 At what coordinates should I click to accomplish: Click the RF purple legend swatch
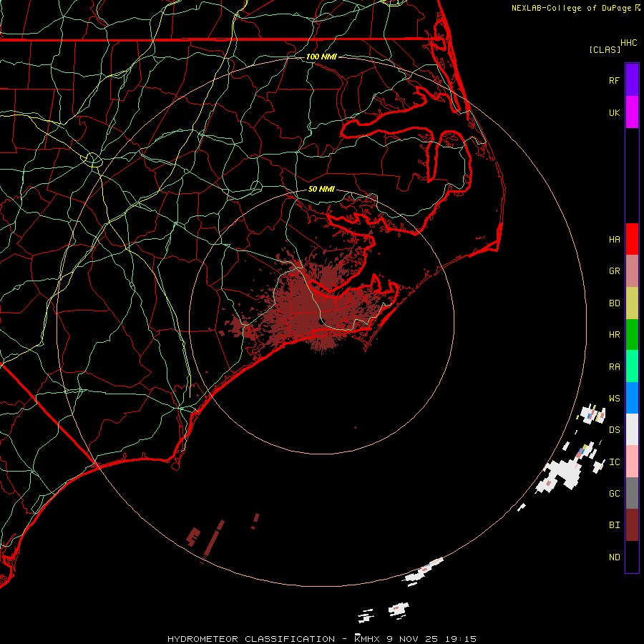click(x=632, y=80)
